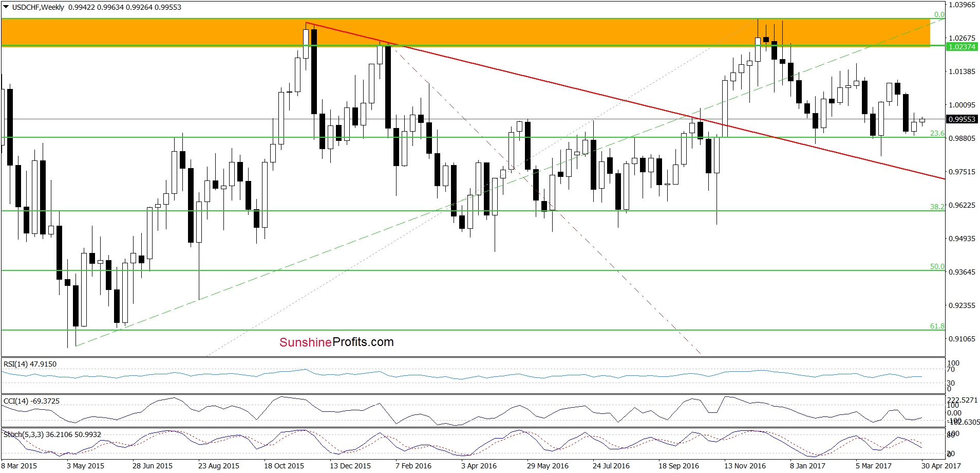Click the black 0.99553 current price tag
980x473 pixels.
coord(962,119)
